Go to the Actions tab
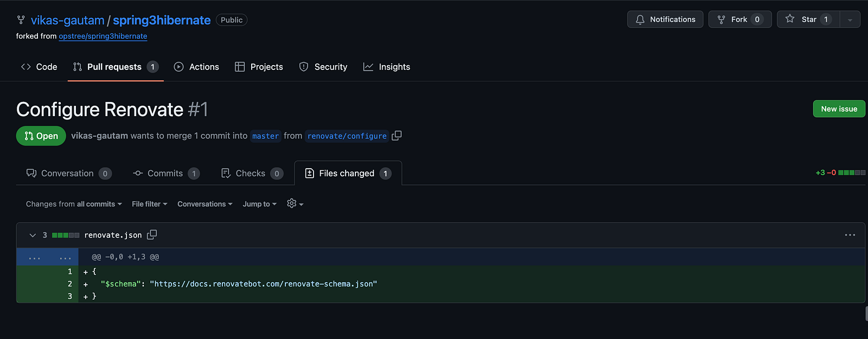Viewport: 868px width, 339px height. (x=196, y=67)
